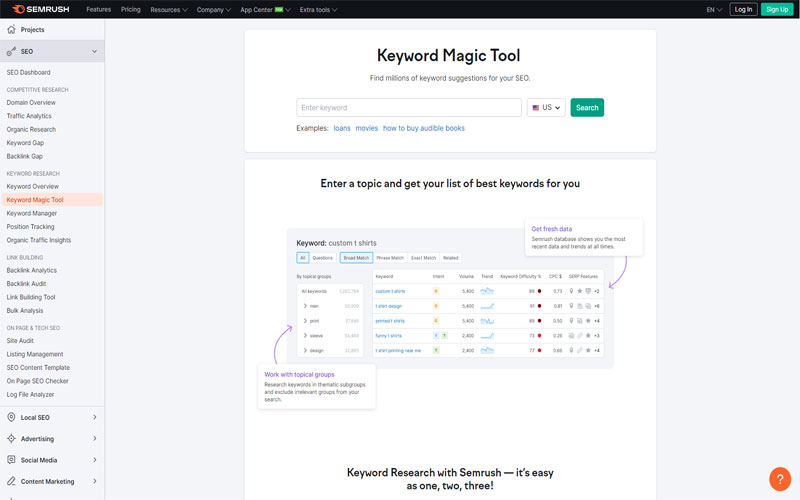Open Traffic Analytics in sidebar

[29, 116]
